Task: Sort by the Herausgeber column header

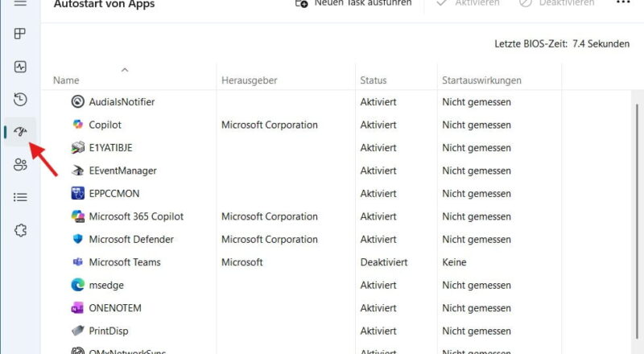Action: click(x=250, y=80)
